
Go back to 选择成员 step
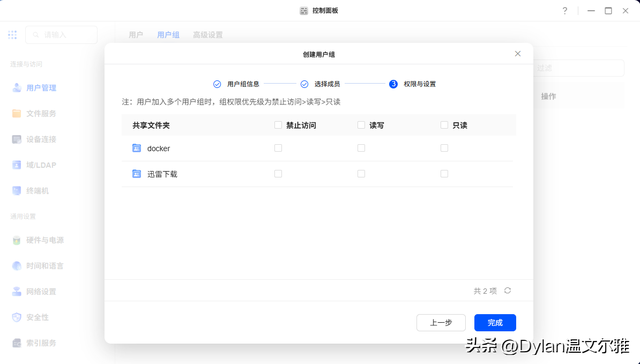pyautogui.click(x=320, y=84)
